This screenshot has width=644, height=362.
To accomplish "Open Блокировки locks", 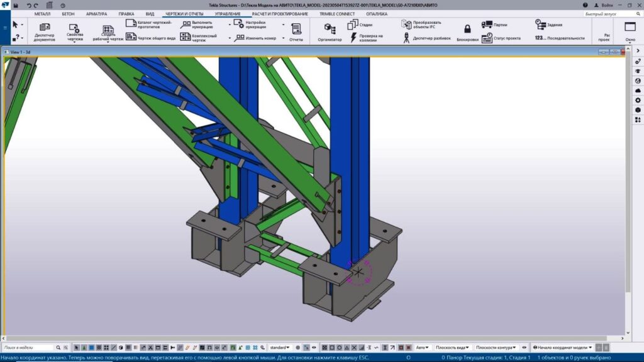I will tap(467, 33).
